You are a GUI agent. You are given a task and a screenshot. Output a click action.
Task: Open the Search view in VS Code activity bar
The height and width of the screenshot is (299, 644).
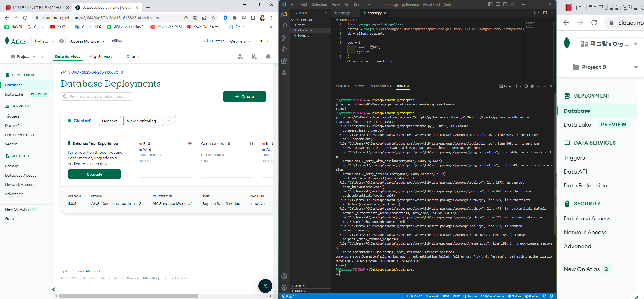tap(284, 26)
